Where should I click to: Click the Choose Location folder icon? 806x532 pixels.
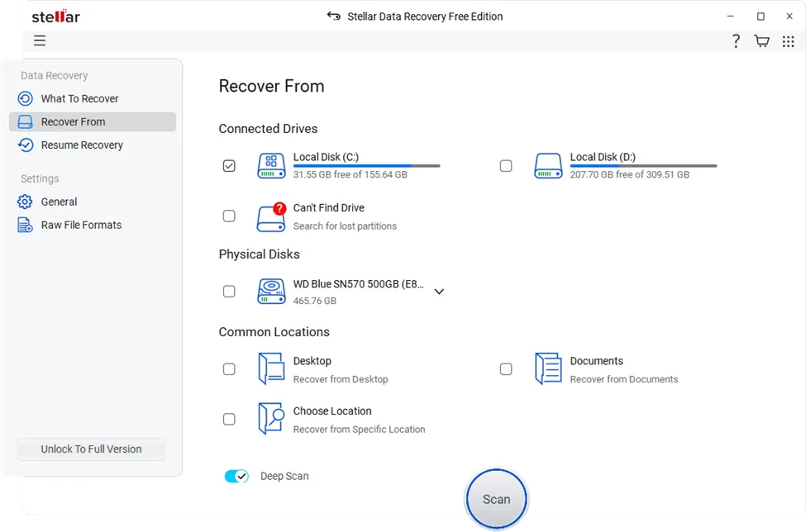point(271,419)
